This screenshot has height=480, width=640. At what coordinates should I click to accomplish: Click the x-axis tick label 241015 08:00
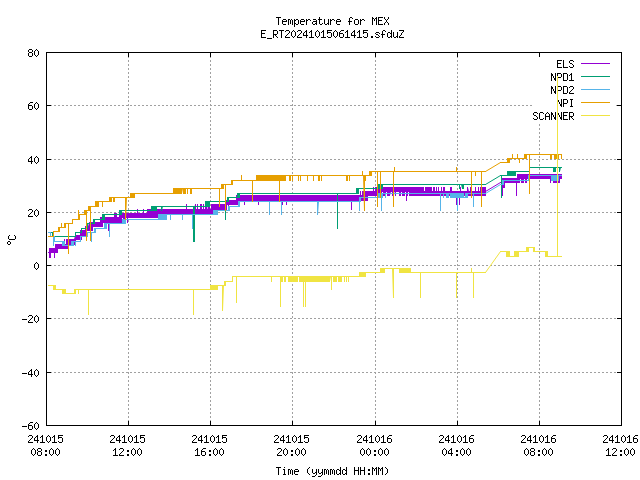[x=46, y=445]
